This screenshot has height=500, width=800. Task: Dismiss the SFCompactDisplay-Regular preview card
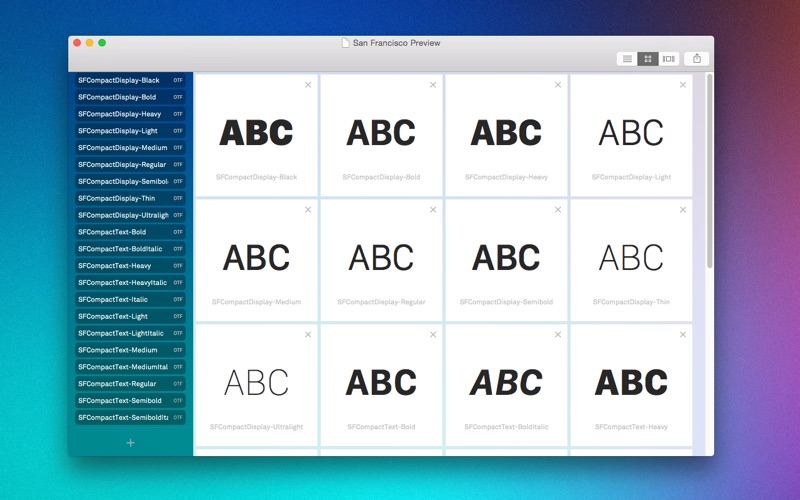pos(433,210)
